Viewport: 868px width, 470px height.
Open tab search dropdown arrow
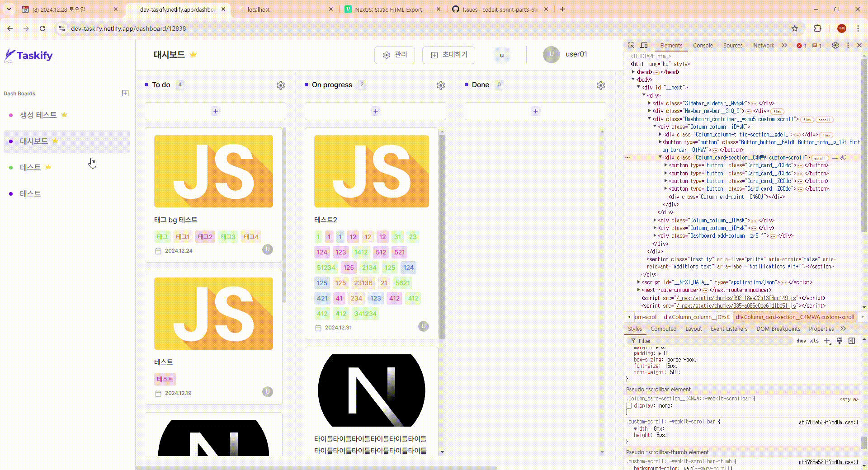tap(9, 9)
